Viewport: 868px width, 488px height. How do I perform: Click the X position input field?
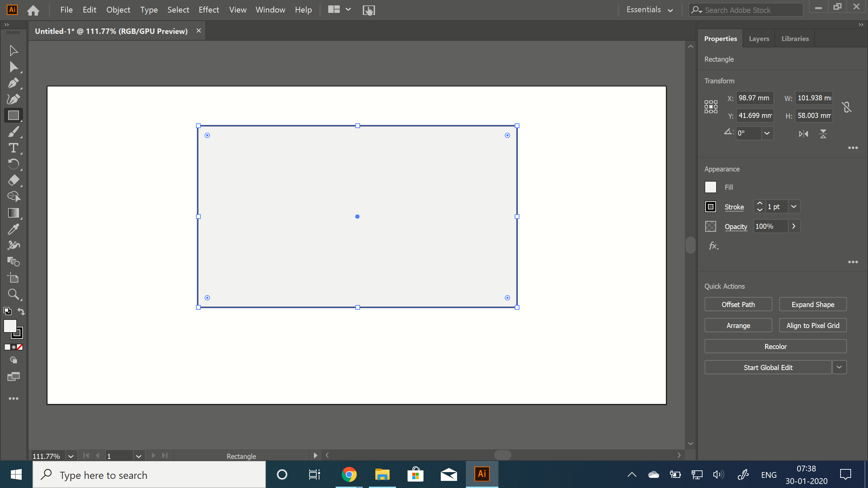(755, 98)
